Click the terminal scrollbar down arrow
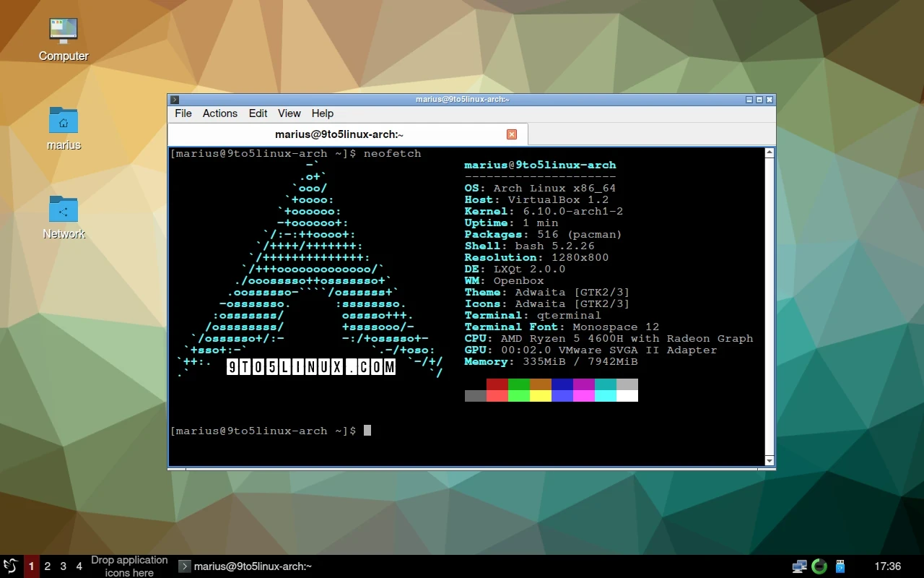Screen dimensions: 924x578 point(770,460)
